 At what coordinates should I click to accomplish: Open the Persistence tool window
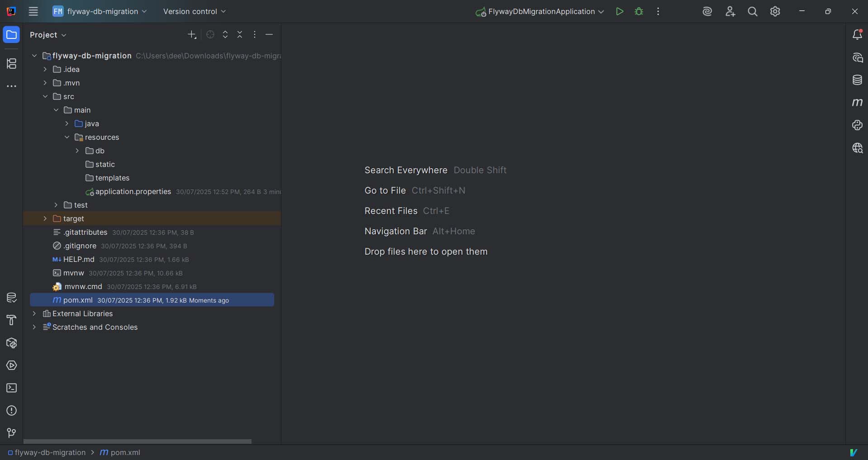12,298
